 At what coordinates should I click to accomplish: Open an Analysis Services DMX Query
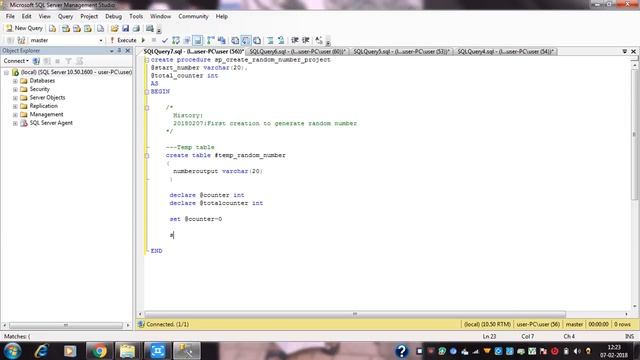point(77,29)
